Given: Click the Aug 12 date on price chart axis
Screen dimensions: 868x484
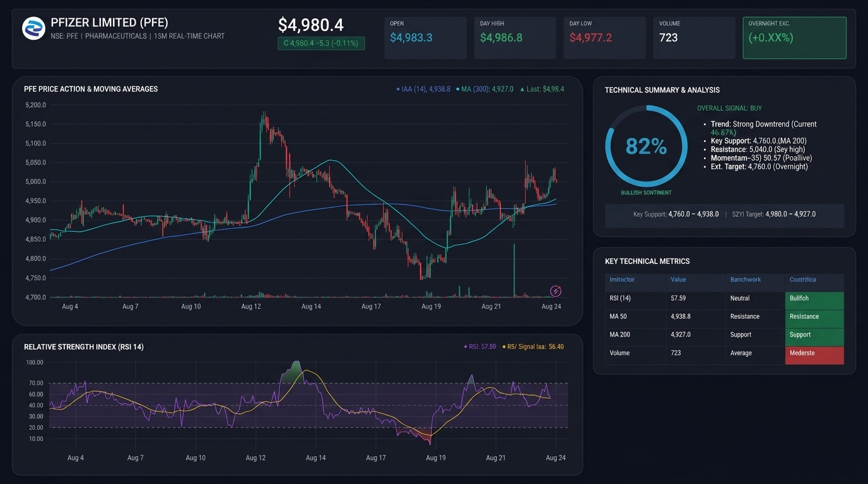Looking at the screenshot, I should click(x=251, y=306).
